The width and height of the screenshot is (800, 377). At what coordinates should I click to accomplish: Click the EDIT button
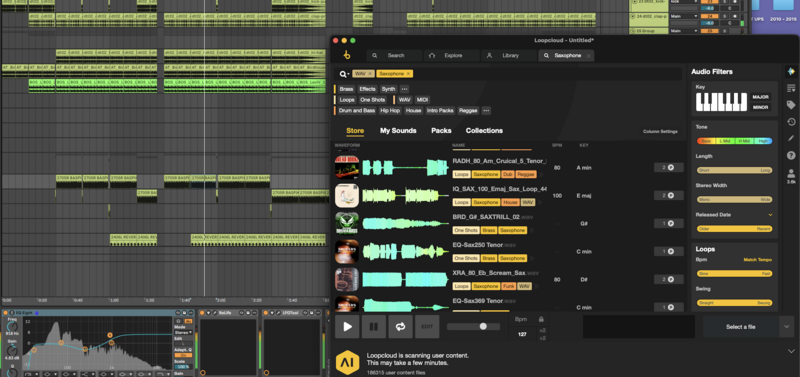[427, 326]
